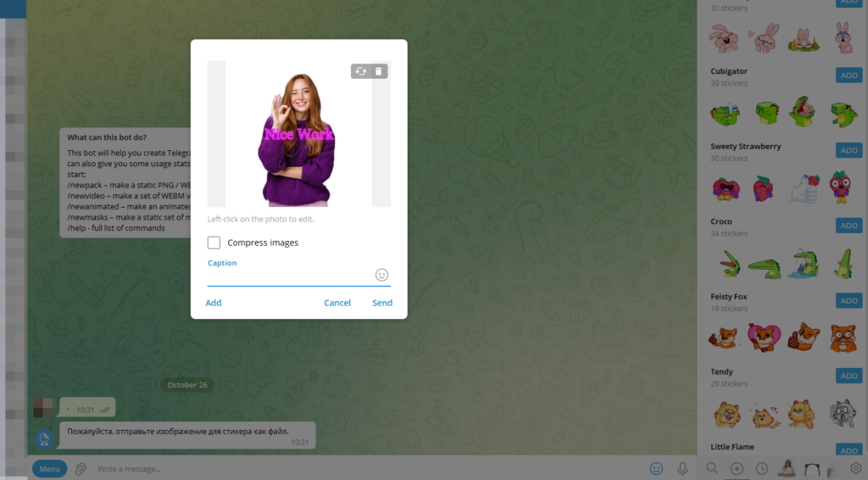
Task: Open the emoji smiley panel icon in message bar
Action: 657,469
